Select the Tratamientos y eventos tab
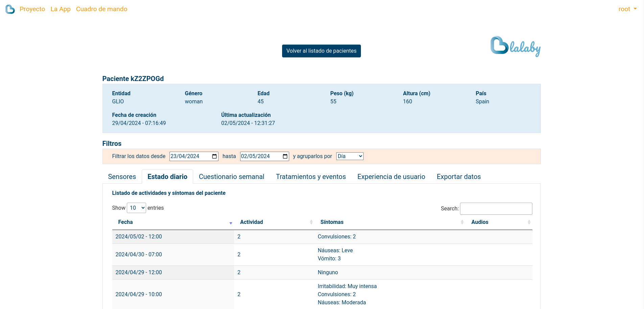 pyautogui.click(x=310, y=177)
